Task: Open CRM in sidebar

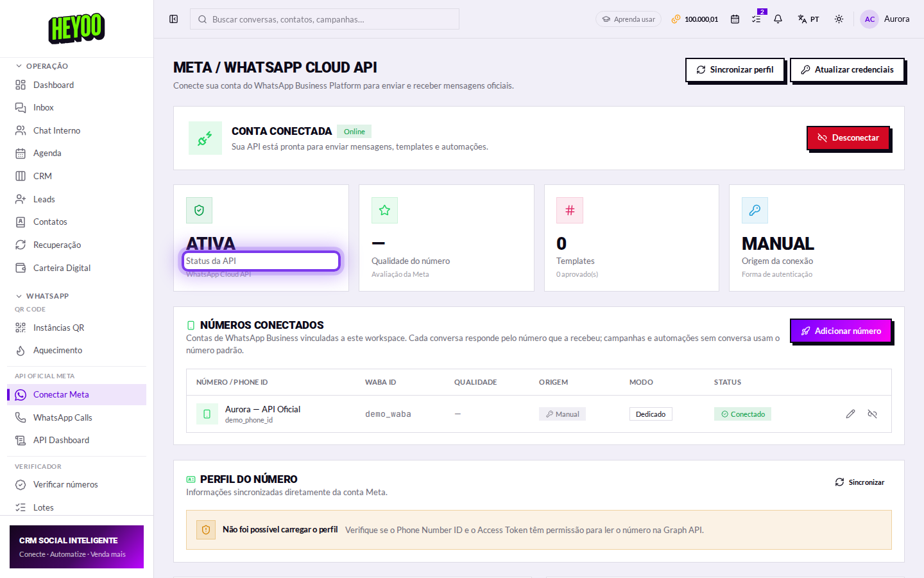Action: coord(76,176)
